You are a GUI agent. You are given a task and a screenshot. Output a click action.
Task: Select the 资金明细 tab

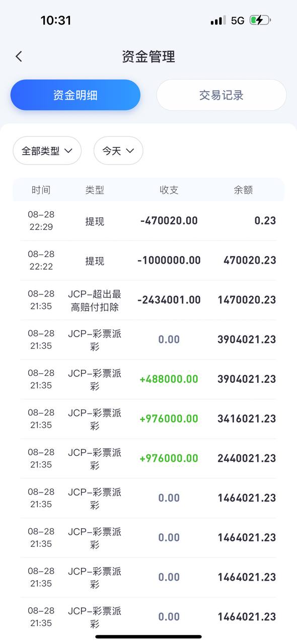[76, 95]
